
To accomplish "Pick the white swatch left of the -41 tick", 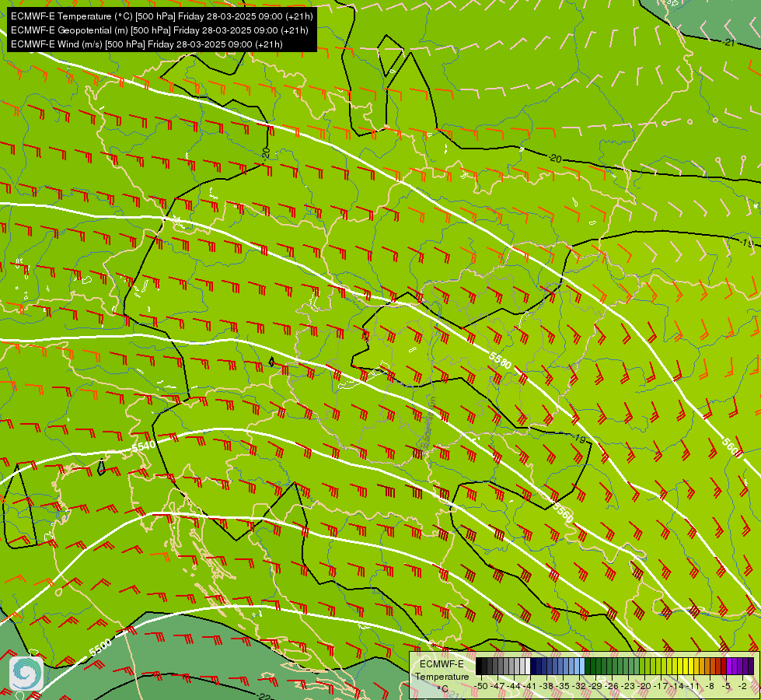I will [x=528, y=666].
